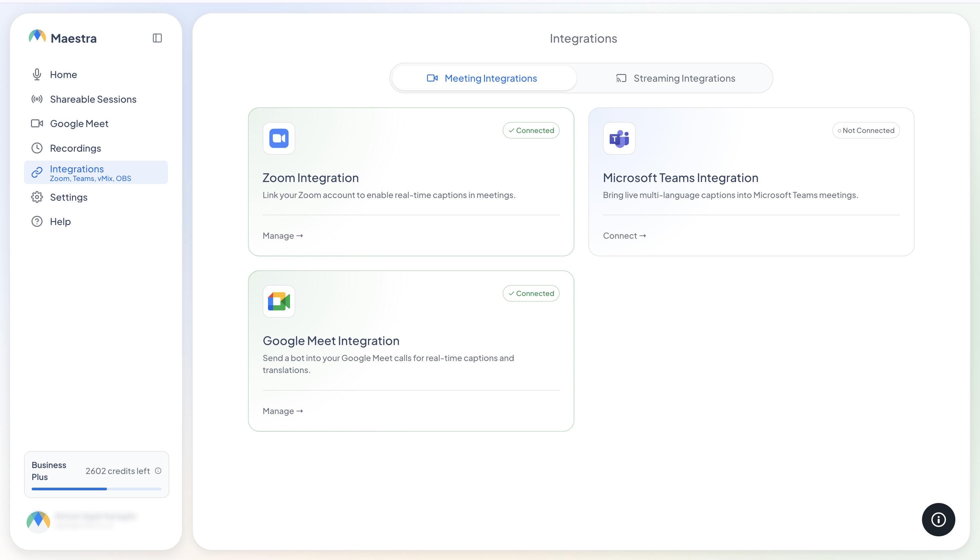Click Connect on Microsoft Teams card
This screenshot has width=980, height=560.
(x=624, y=236)
